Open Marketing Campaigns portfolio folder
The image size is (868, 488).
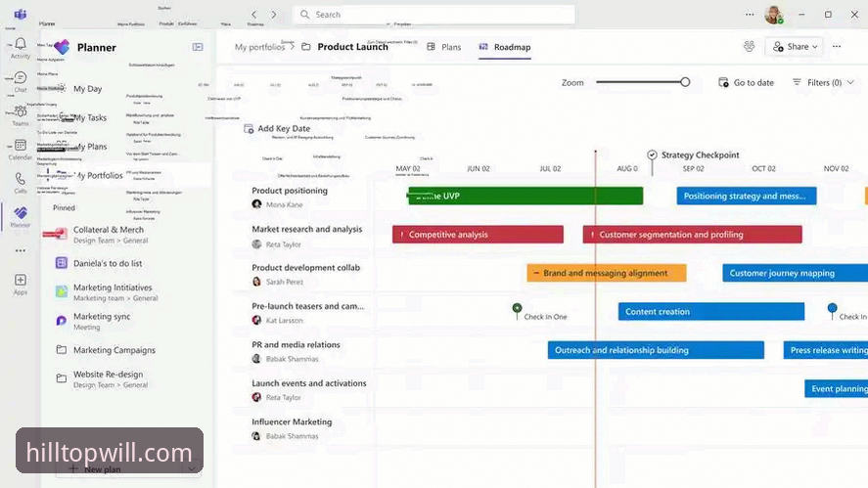click(x=114, y=350)
